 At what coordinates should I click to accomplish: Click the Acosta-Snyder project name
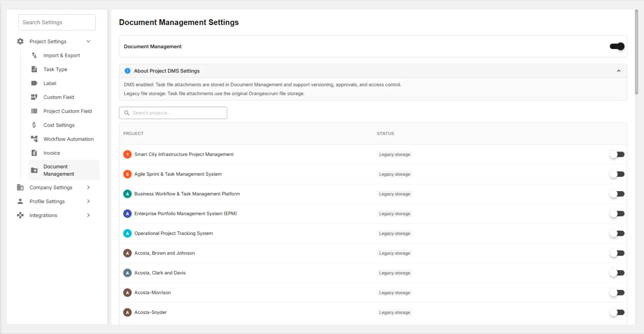tap(150, 313)
